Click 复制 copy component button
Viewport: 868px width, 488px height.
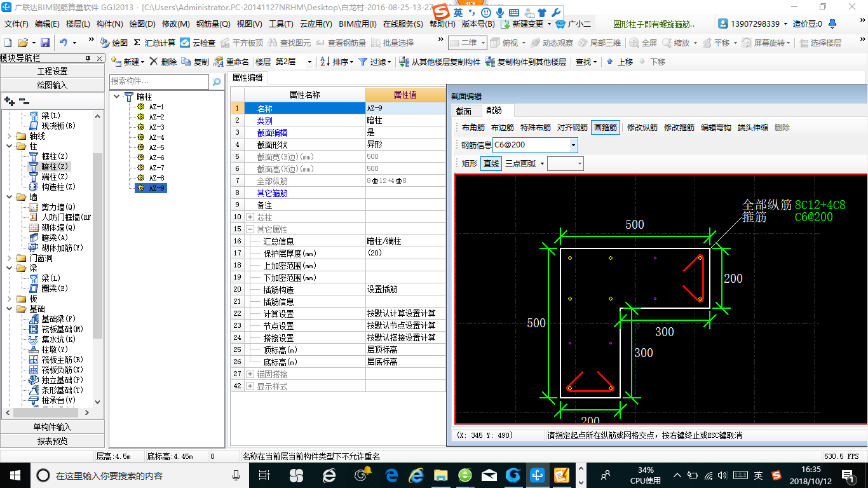click(x=195, y=62)
